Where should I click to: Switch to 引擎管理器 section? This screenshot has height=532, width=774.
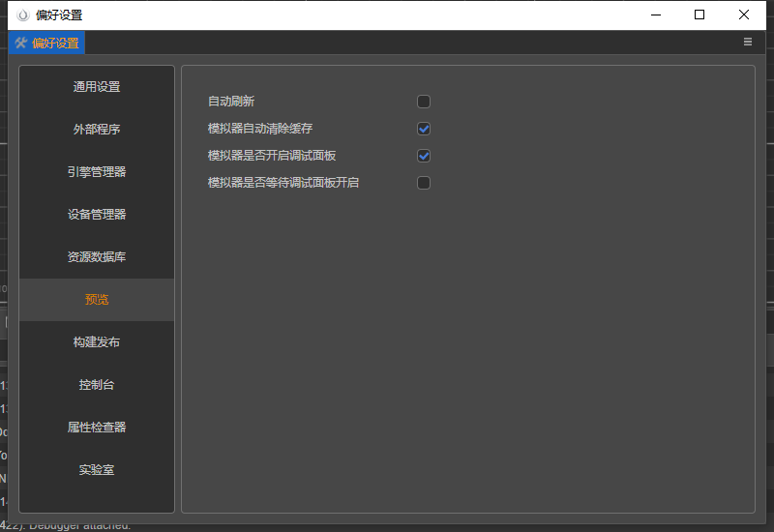pyautogui.click(x=97, y=172)
